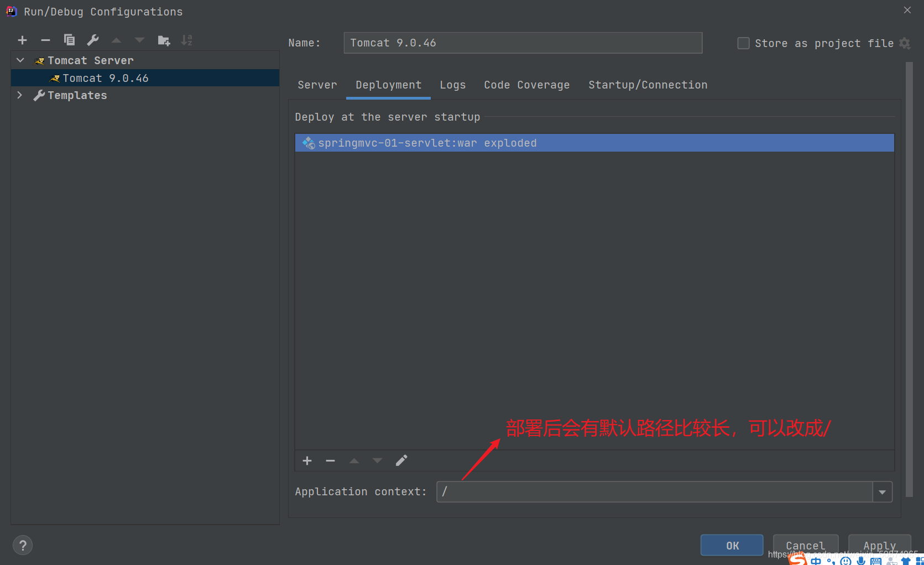Viewport: 924px width, 565px height.
Task: Click the keyboard icon in IME toolbar
Action: (876, 561)
